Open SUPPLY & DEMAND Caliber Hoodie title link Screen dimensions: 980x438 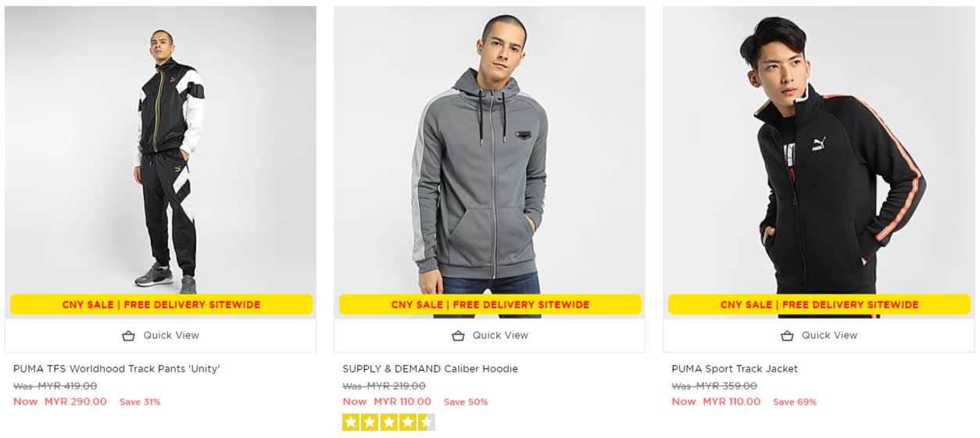coord(430,369)
